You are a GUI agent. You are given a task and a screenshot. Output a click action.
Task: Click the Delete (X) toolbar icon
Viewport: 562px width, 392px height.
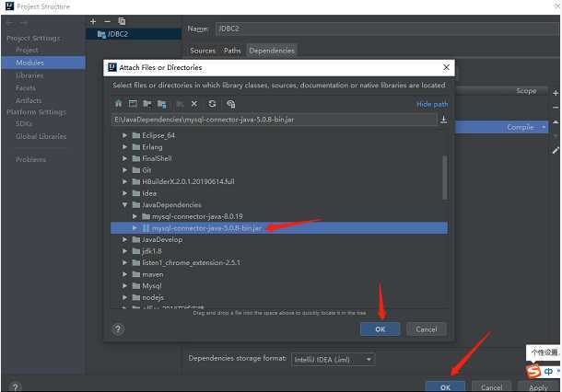click(x=194, y=104)
